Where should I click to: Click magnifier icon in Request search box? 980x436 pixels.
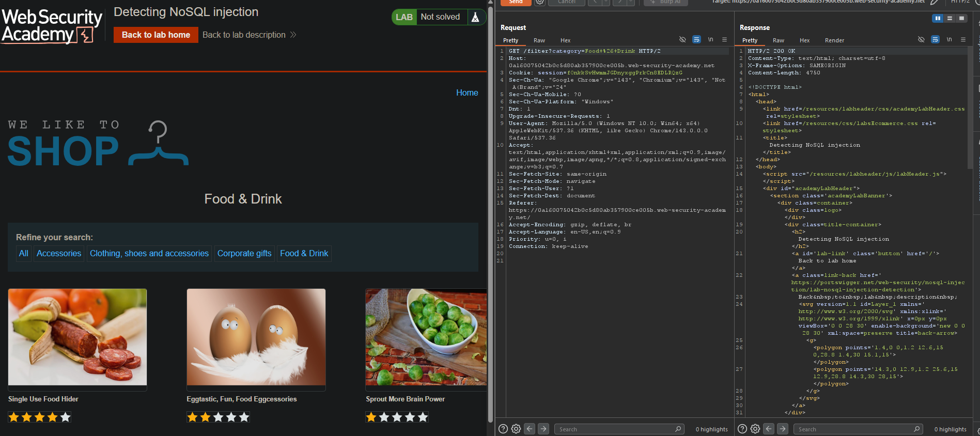tap(678, 429)
